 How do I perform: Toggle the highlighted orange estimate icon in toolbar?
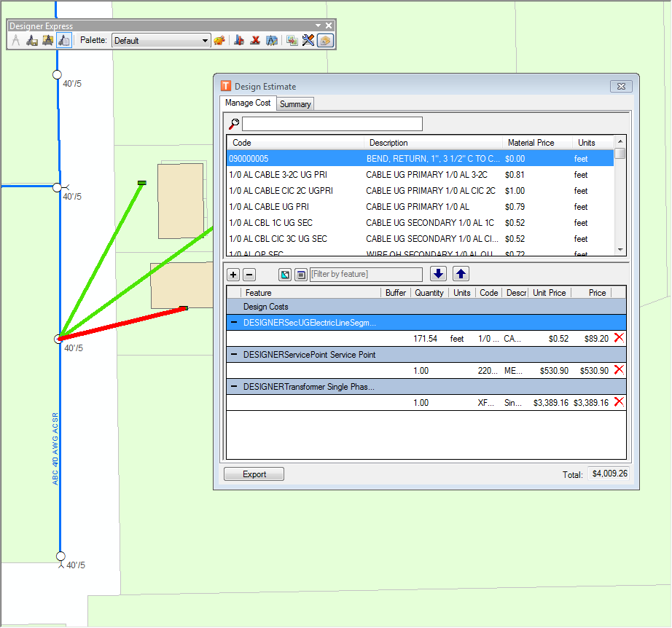pos(325,41)
